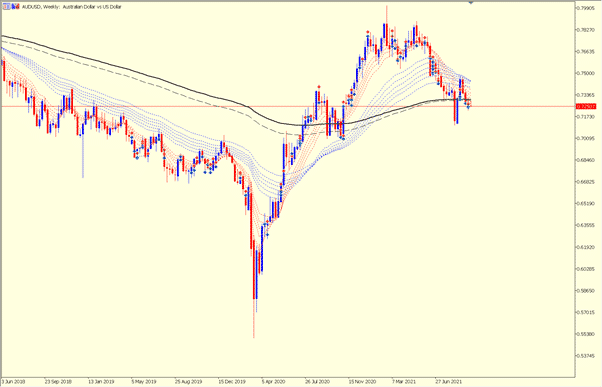
Task: Click the 15 Nov 2020 date label
Action: click(362, 382)
